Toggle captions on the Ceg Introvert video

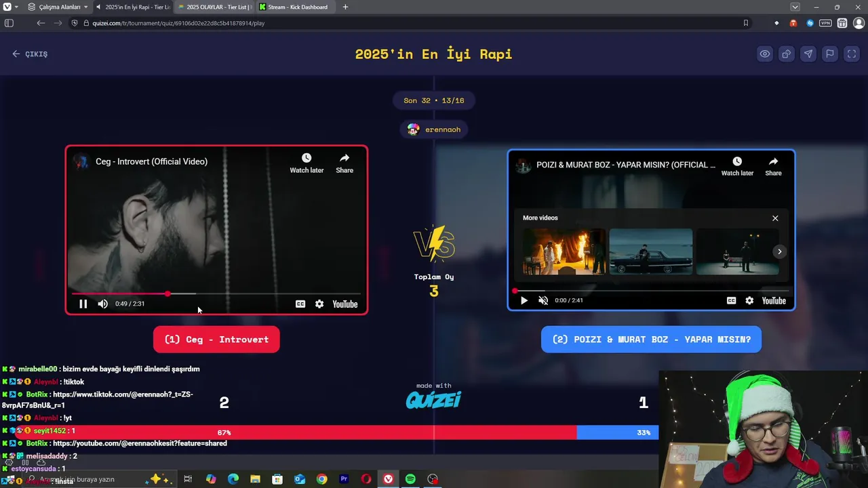[x=300, y=304]
